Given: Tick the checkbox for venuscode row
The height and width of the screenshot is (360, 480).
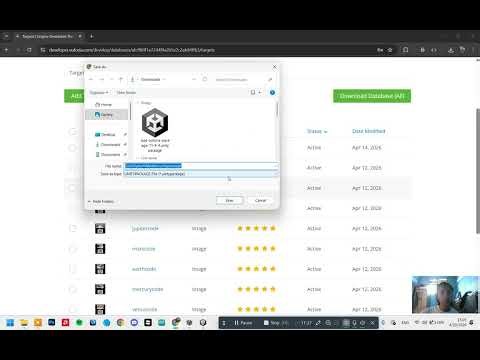Looking at the screenshot, I should coord(72,309).
